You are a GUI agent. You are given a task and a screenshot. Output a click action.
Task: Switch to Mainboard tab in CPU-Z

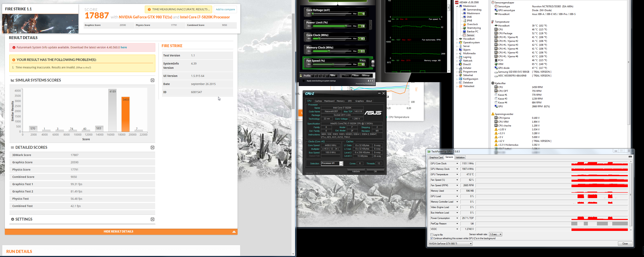point(329,101)
